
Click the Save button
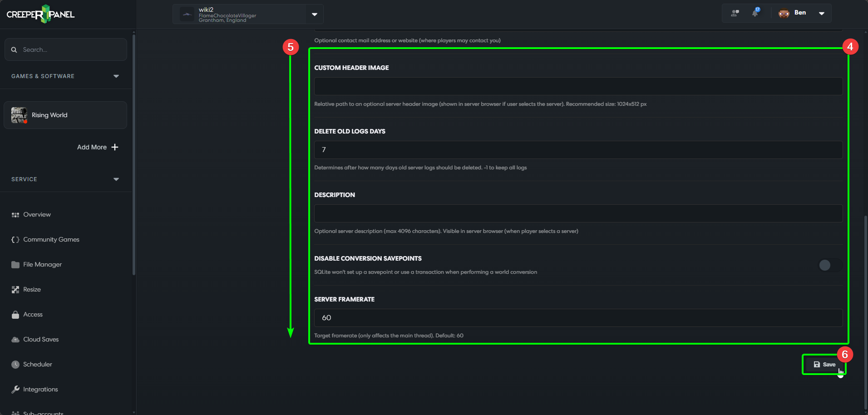click(x=824, y=365)
